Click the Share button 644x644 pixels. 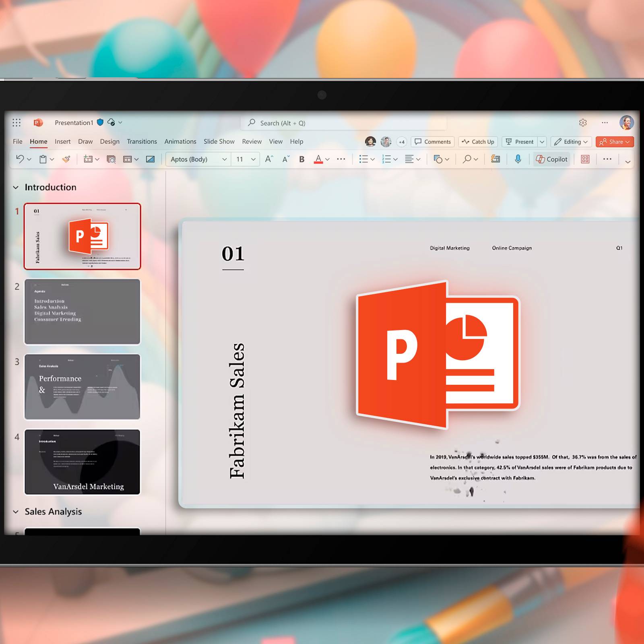tap(615, 142)
